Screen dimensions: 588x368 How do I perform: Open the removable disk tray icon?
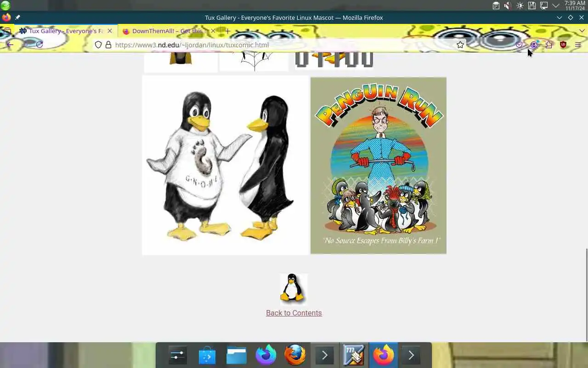(x=532, y=6)
